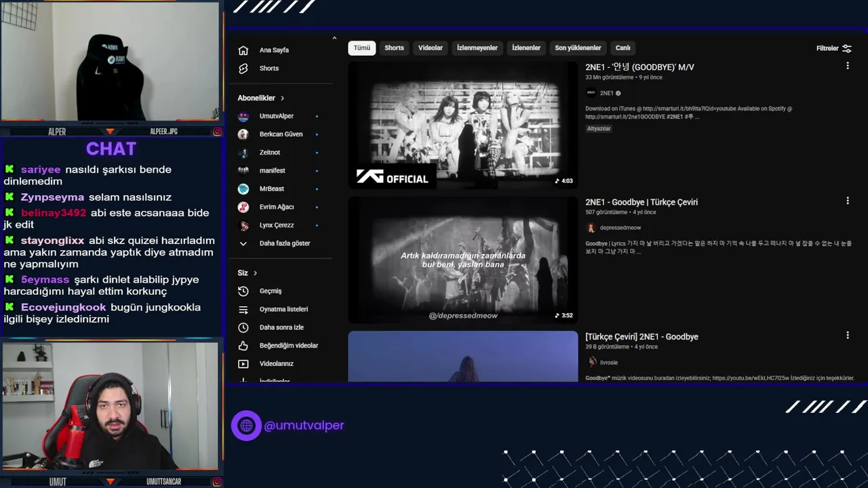Open the Geçmiş history icon
This screenshot has height=488, width=868.
(243, 291)
